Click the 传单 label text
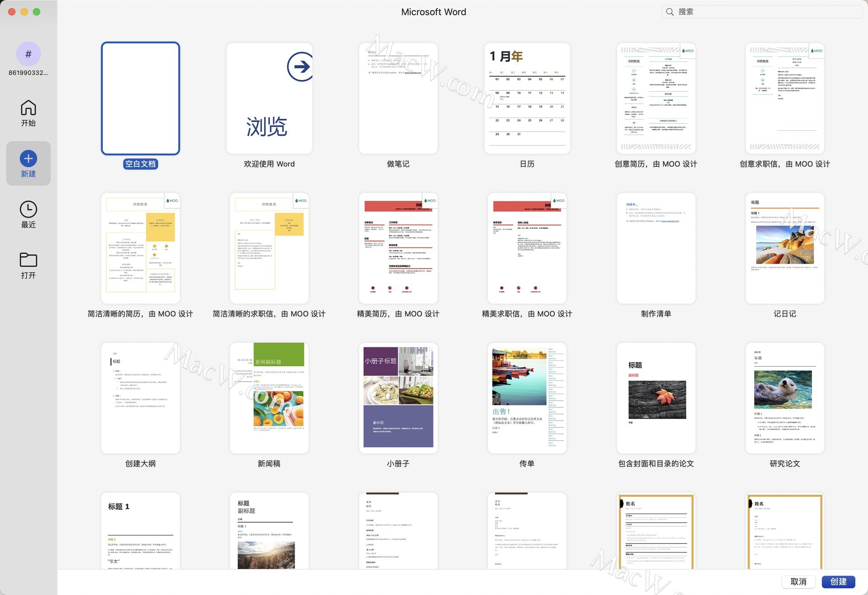This screenshot has width=868, height=595. coord(527,463)
